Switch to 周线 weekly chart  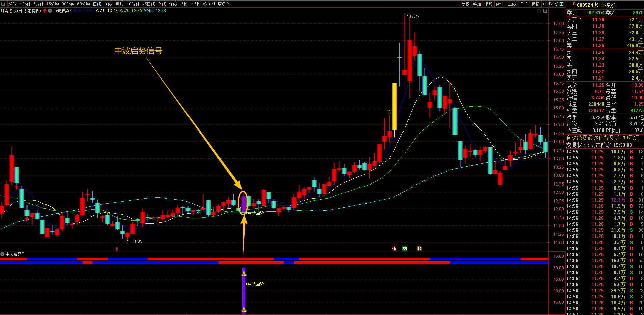(108, 4)
